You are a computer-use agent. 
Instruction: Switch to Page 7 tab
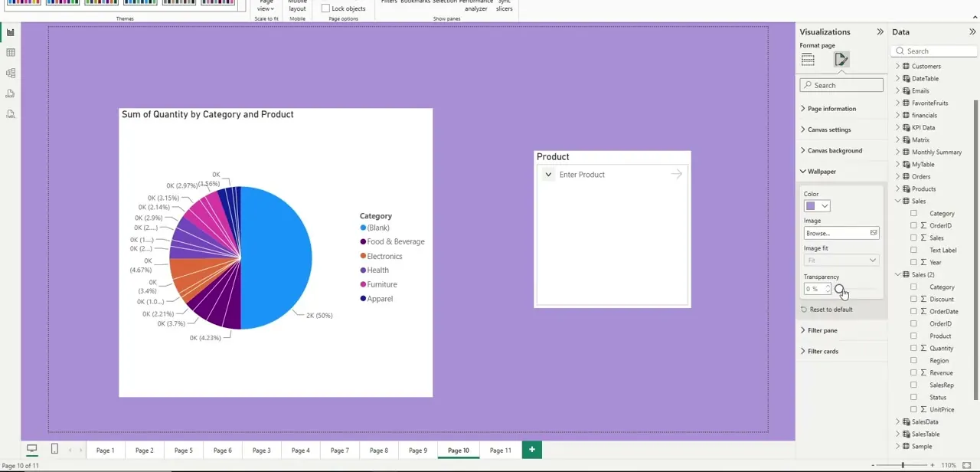(340, 451)
